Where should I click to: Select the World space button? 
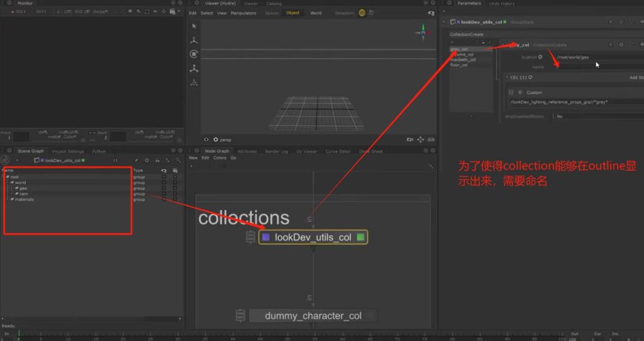(x=316, y=13)
